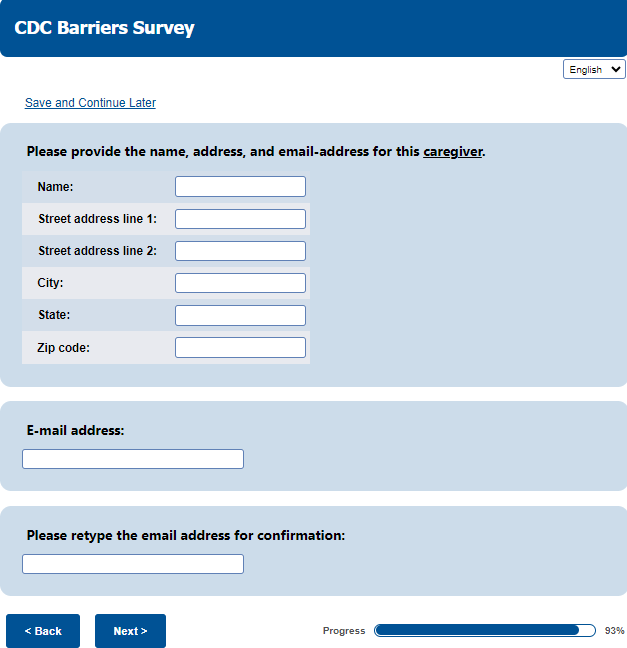Screen dimensions: 627x648
Task: Focus the Street address line 1 field
Action: [x=240, y=219]
